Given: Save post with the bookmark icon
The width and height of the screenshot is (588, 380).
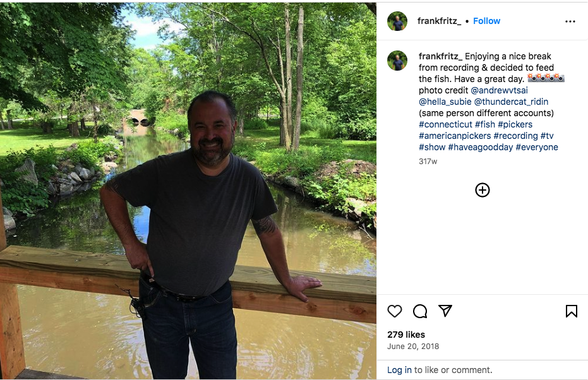Looking at the screenshot, I should (571, 311).
